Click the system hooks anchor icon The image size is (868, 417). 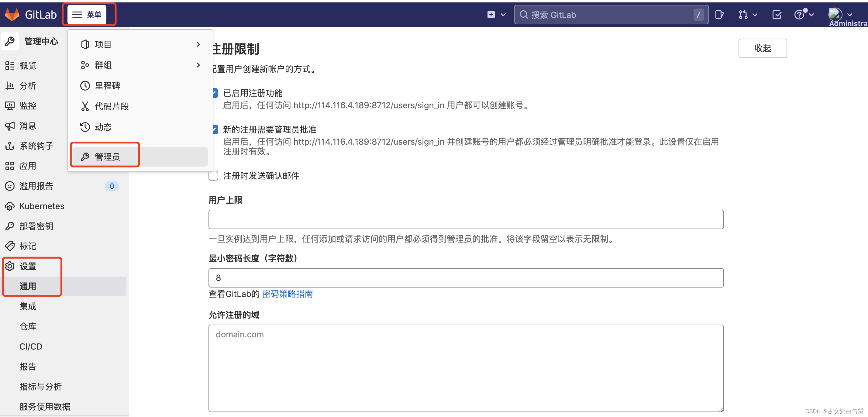pos(10,146)
